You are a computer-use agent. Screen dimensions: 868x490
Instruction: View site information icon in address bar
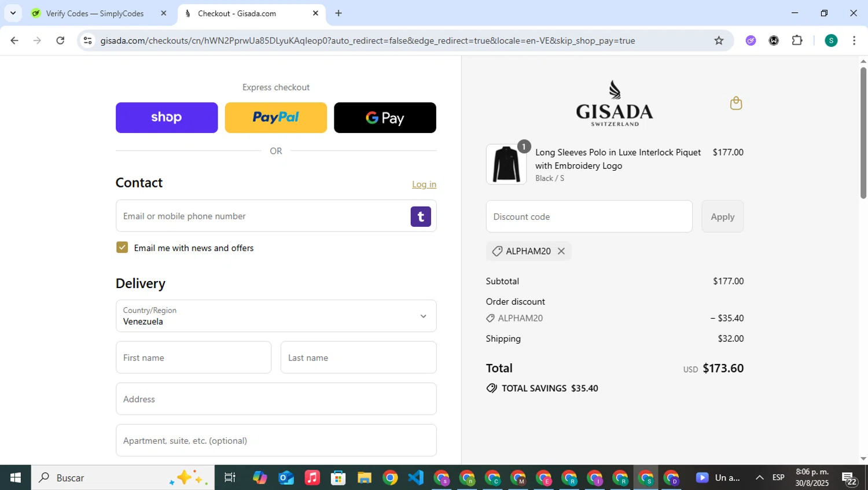(x=88, y=40)
